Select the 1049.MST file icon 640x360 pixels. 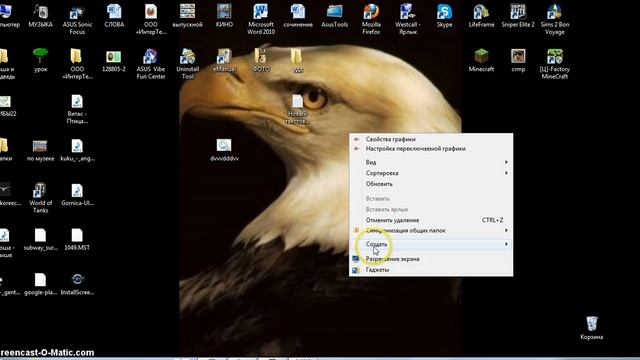tap(77, 239)
